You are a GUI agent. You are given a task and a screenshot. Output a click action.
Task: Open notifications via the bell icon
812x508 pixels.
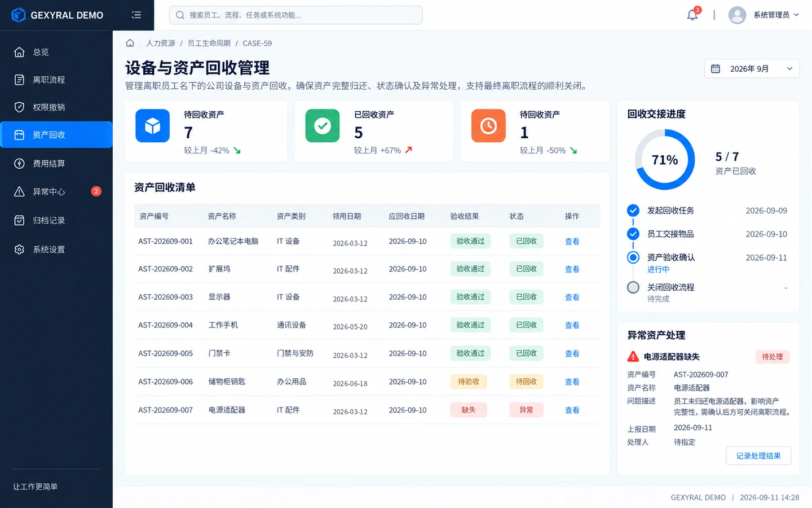click(692, 15)
